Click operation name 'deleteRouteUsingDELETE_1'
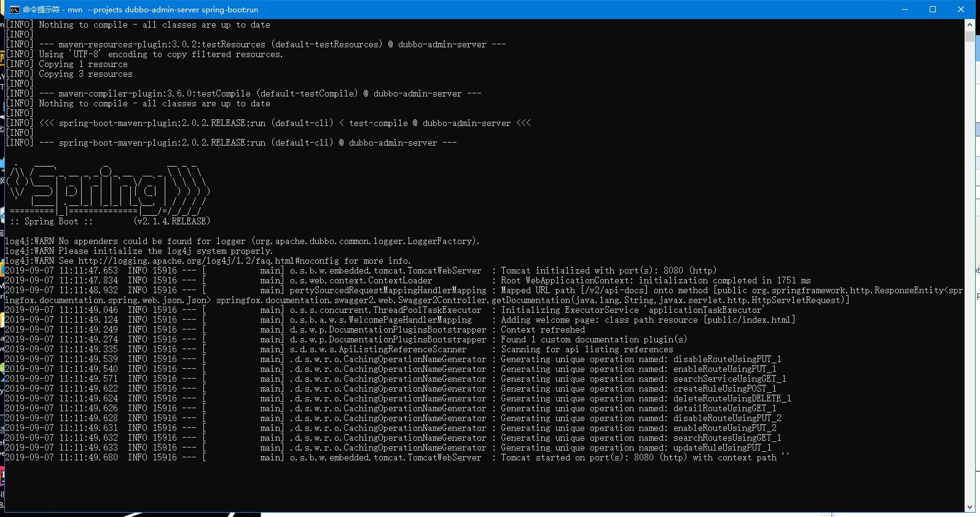This screenshot has width=980, height=517. 732,398
